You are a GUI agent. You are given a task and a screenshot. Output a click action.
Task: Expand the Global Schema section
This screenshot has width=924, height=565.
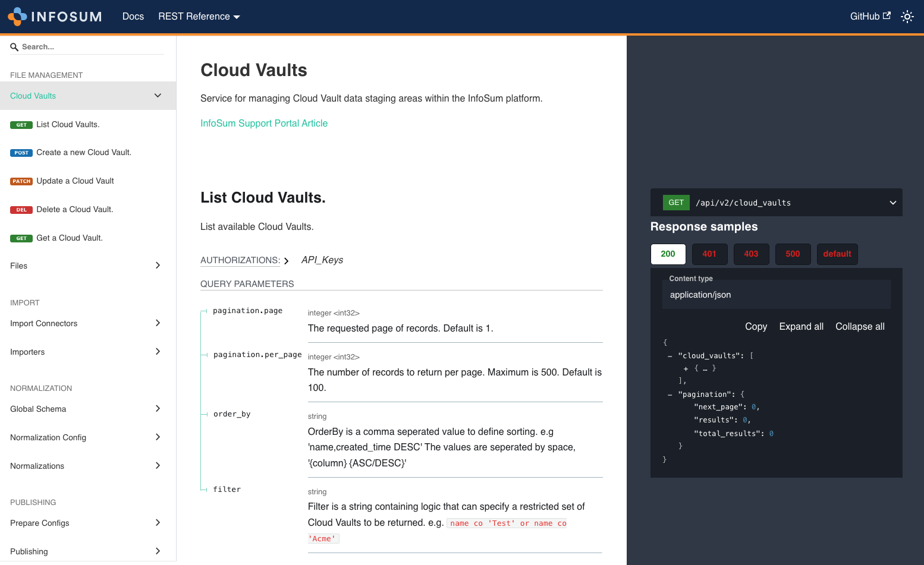point(88,409)
